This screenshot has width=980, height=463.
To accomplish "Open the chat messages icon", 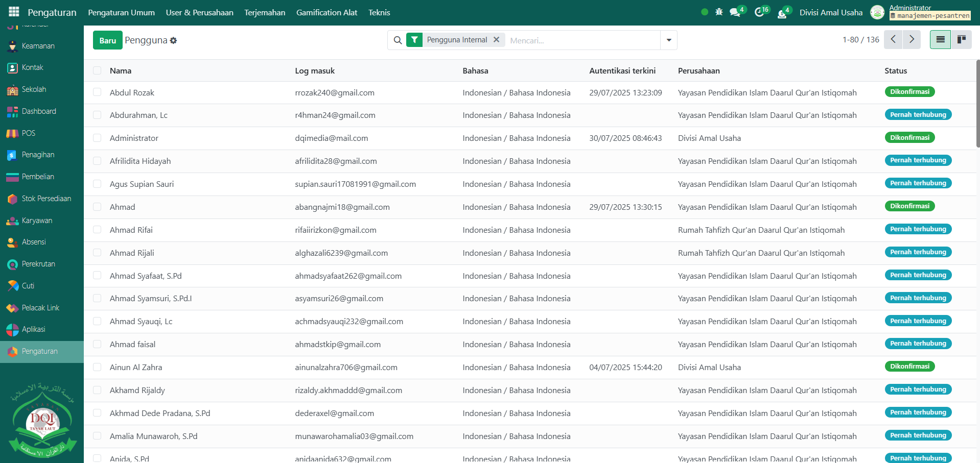I will coord(735,12).
